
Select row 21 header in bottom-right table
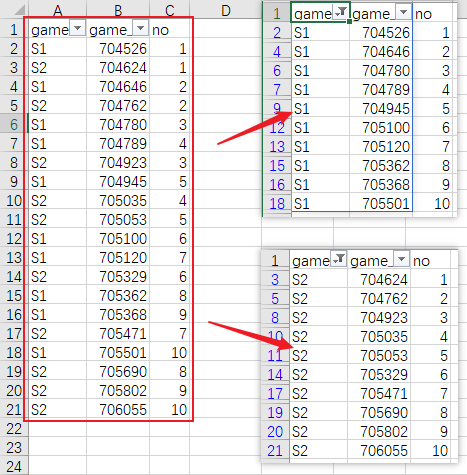point(275,451)
